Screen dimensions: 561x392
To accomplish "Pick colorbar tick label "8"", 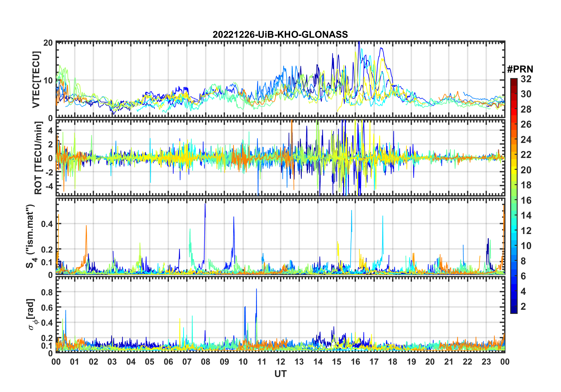I will pyautogui.click(x=524, y=261).
